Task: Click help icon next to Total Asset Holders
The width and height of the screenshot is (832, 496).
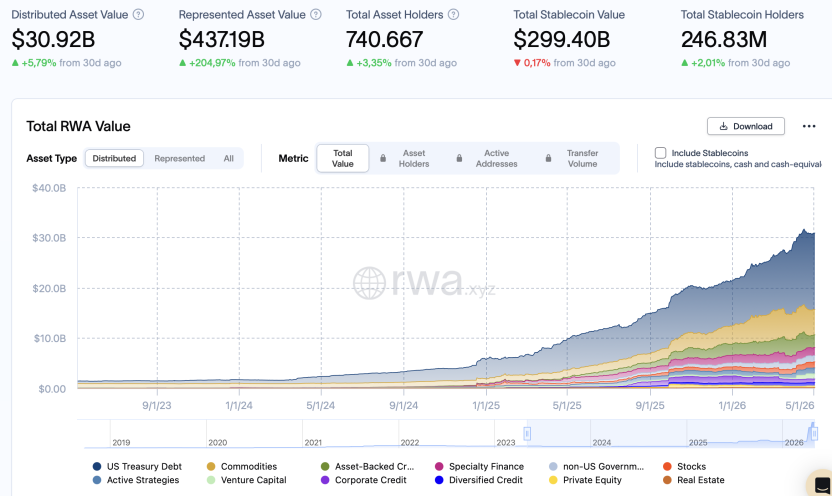Action: 453,15
